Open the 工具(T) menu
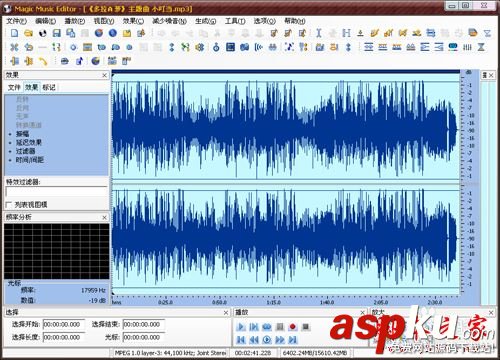Screen dimensions: 500x360 point(235,21)
